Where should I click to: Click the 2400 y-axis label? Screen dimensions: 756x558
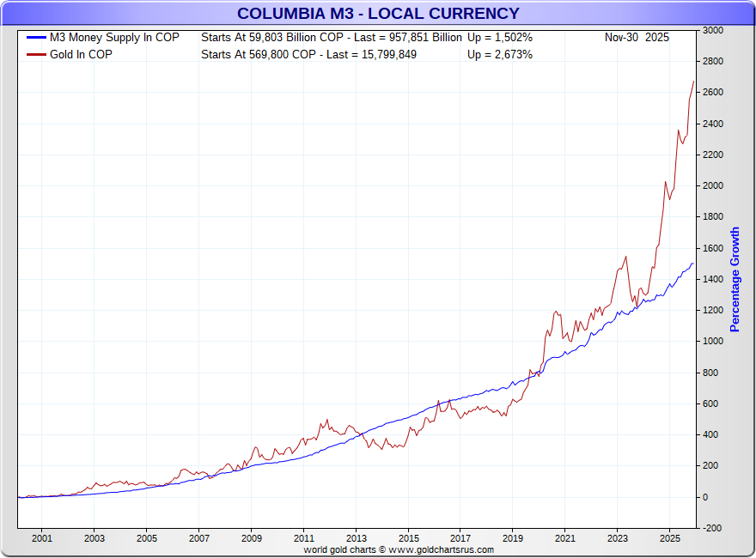(713, 124)
